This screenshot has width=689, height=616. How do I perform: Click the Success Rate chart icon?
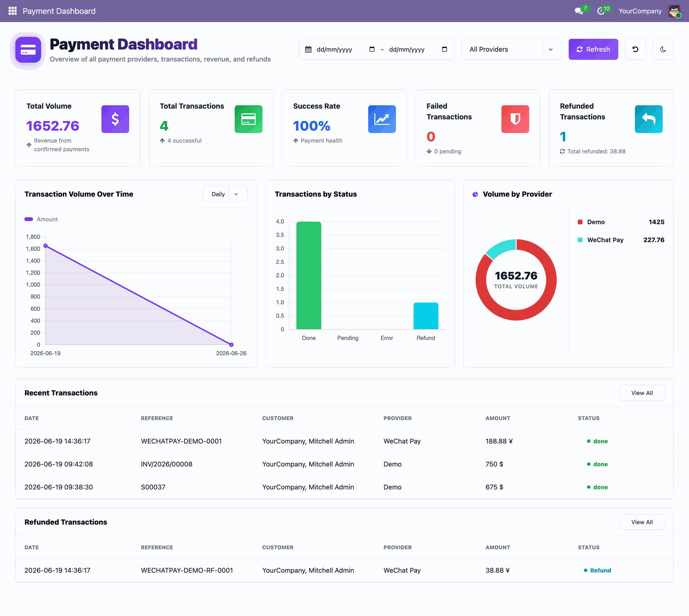382,119
